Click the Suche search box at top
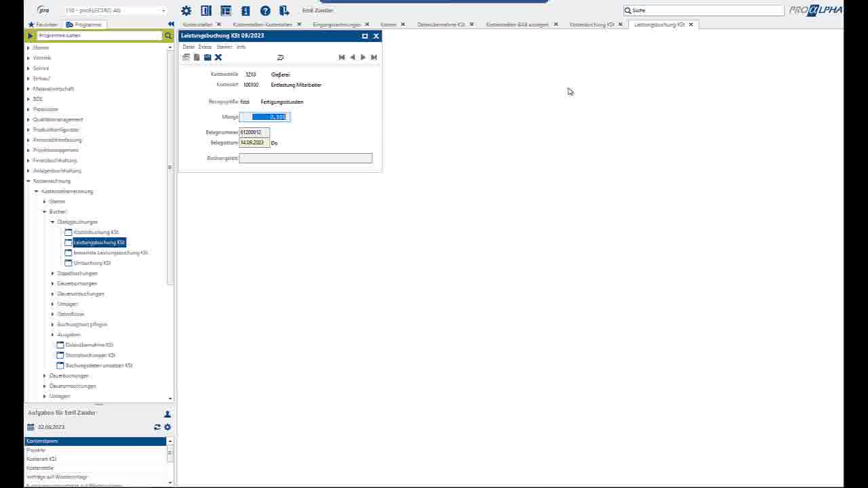 pyautogui.click(x=704, y=10)
